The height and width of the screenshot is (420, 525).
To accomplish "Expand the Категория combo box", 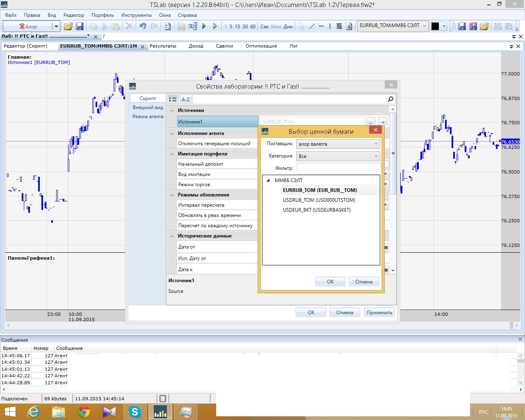I will pyautogui.click(x=338, y=156).
